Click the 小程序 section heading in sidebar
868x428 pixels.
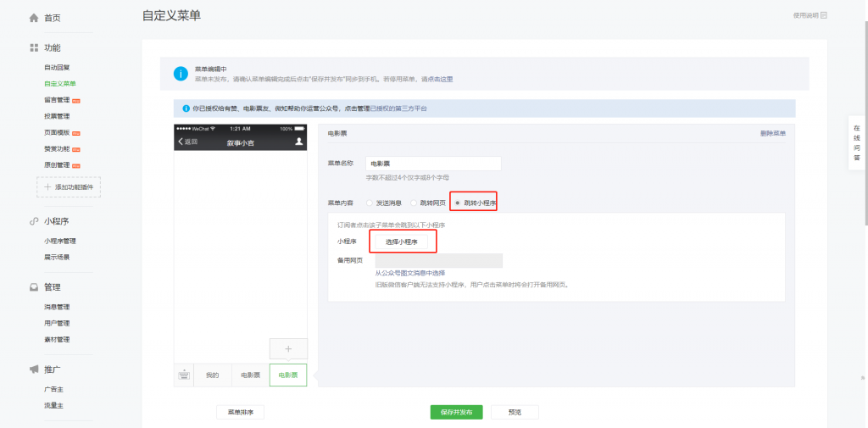(x=57, y=221)
